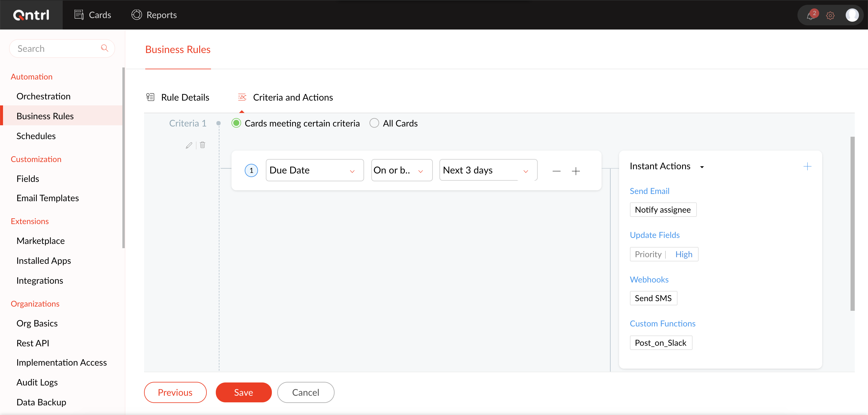Delete Criteria 1 with trash icon
The height and width of the screenshot is (415, 868).
(203, 145)
